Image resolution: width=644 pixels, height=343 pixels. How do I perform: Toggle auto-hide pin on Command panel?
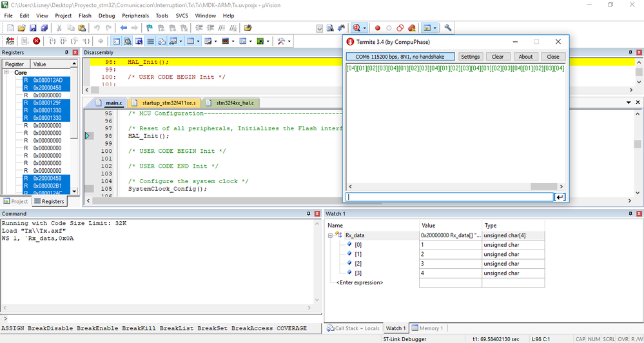pyautogui.click(x=308, y=213)
